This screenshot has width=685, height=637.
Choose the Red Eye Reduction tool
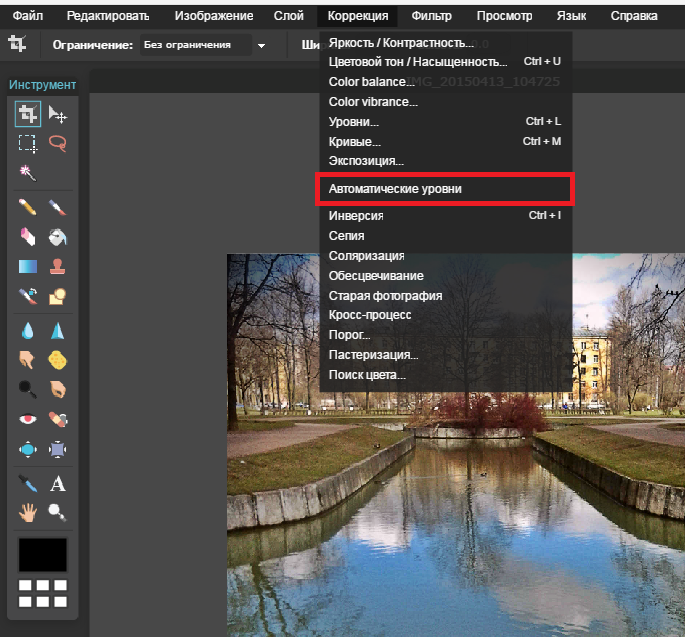28,419
